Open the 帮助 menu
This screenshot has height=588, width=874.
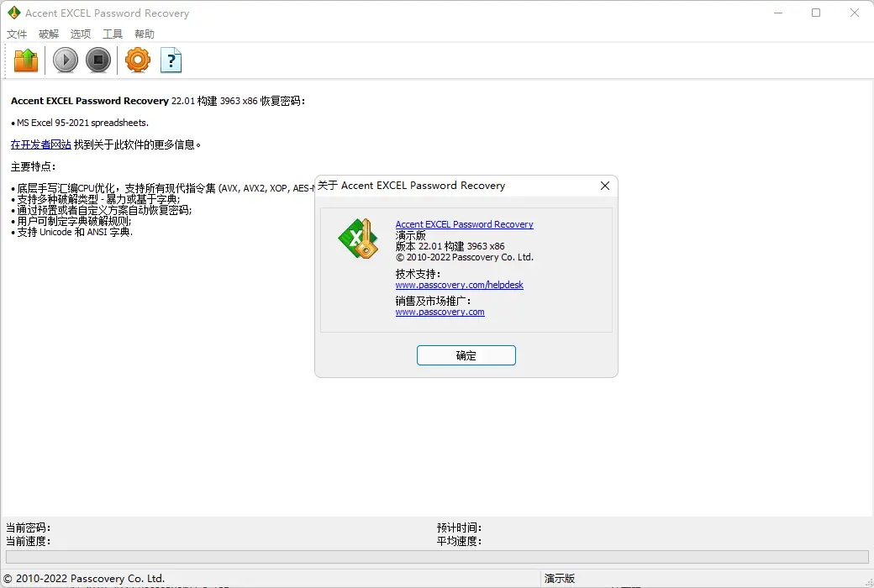[145, 34]
